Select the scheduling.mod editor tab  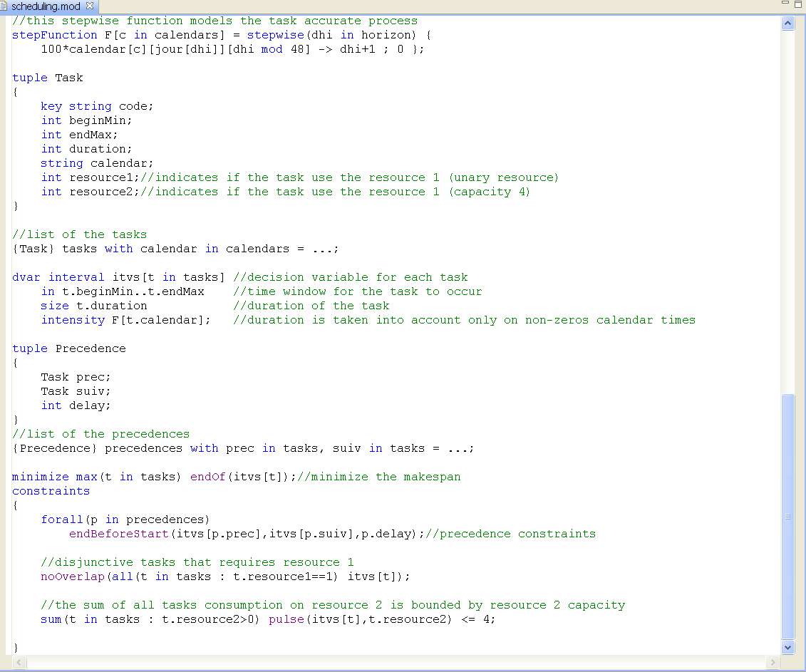coord(49,6)
